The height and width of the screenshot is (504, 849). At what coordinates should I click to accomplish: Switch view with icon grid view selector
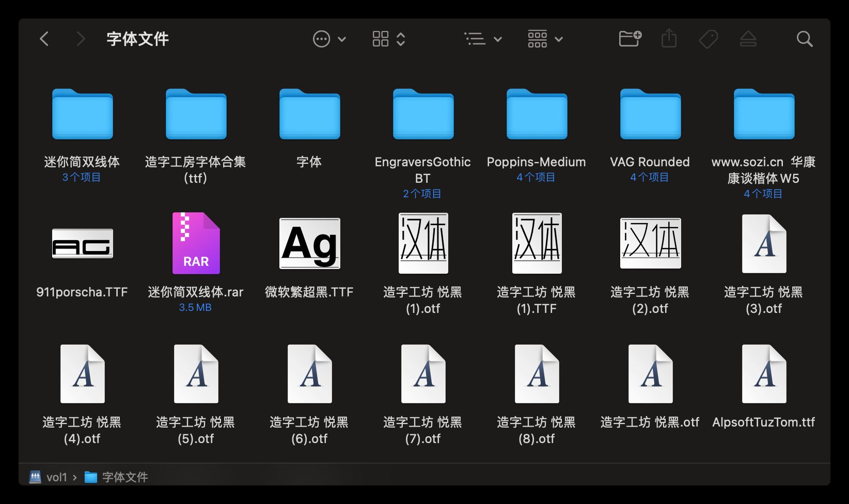[x=388, y=39]
